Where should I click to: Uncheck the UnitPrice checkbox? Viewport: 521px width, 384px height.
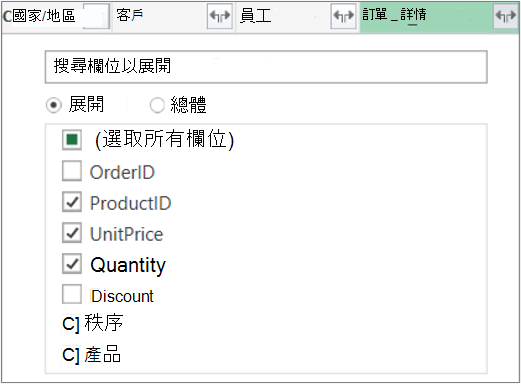(x=72, y=233)
